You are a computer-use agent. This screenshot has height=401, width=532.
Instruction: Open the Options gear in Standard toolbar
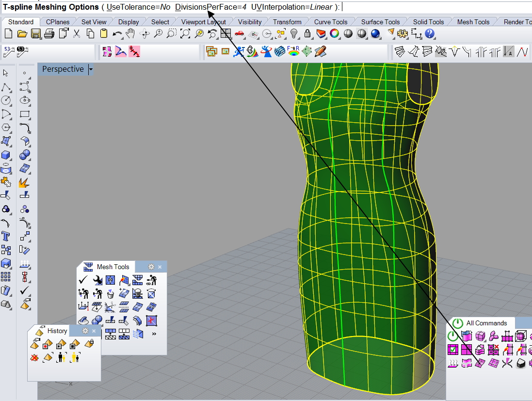click(x=402, y=33)
